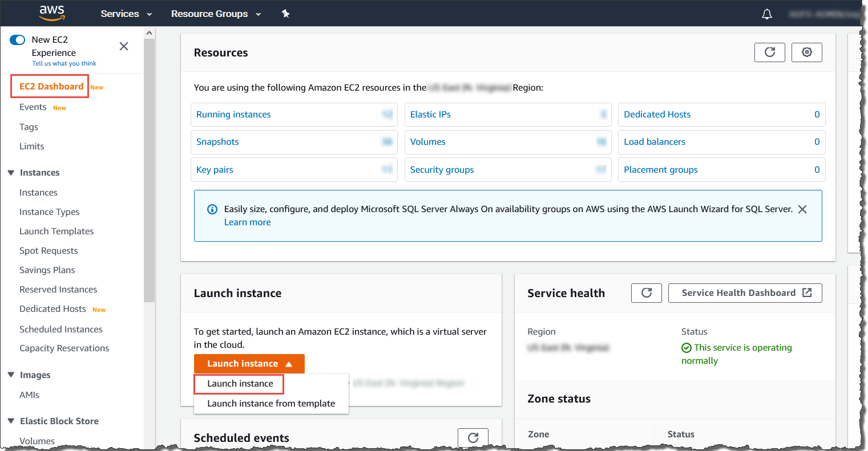Click the Learn more link

[x=247, y=222]
